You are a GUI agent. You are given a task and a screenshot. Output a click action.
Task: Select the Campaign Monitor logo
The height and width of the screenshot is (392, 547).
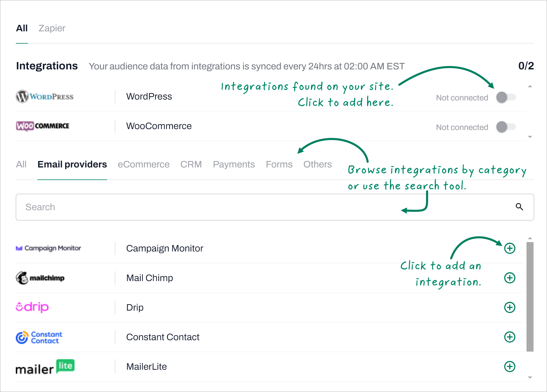click(48, 248)
